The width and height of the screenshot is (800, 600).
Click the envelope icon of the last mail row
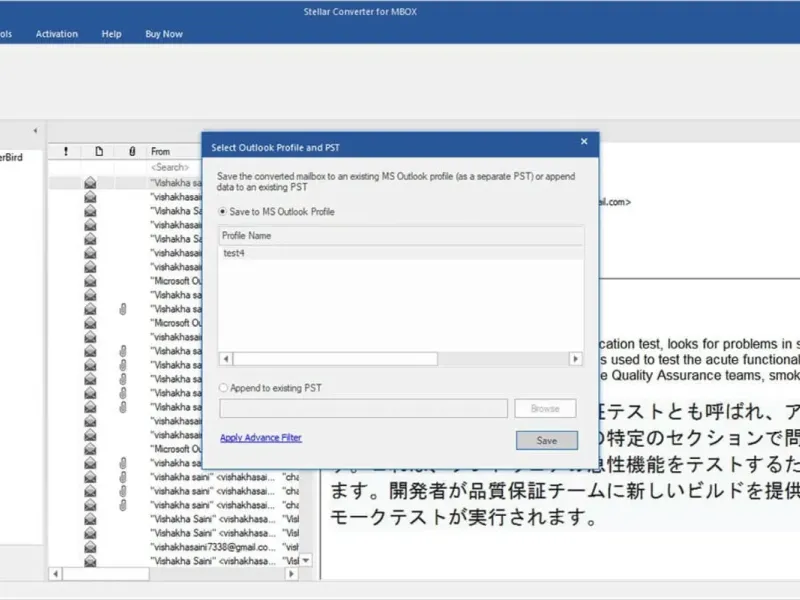pyautogui.click(x=90, y=561)
